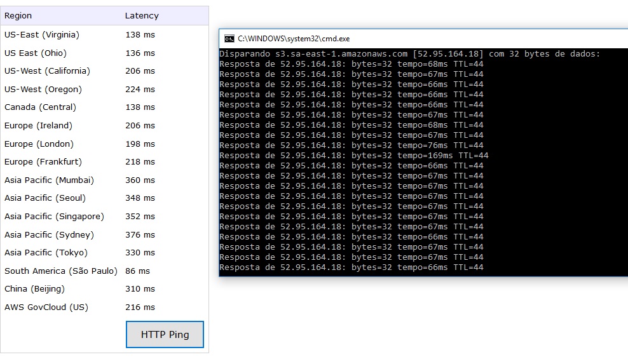Select Europe (Frankfurt) in the table
The height and width of the screenshot is (364, 628).
click(x=43, y=162)
